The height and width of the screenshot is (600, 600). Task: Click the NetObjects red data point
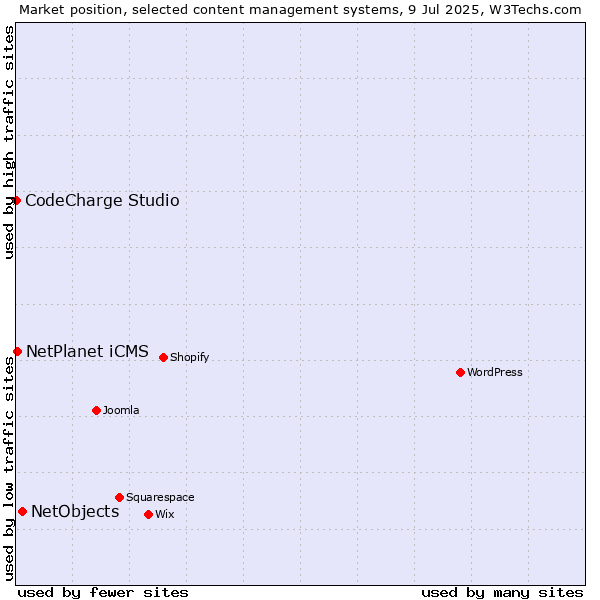point(23,512)
